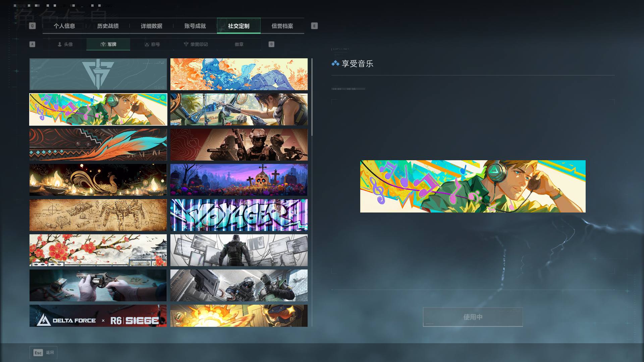Screen dimensions: 644x362
Task: Select the Delta Force x R6 Siege dog tag
Action: click(98, 316)
